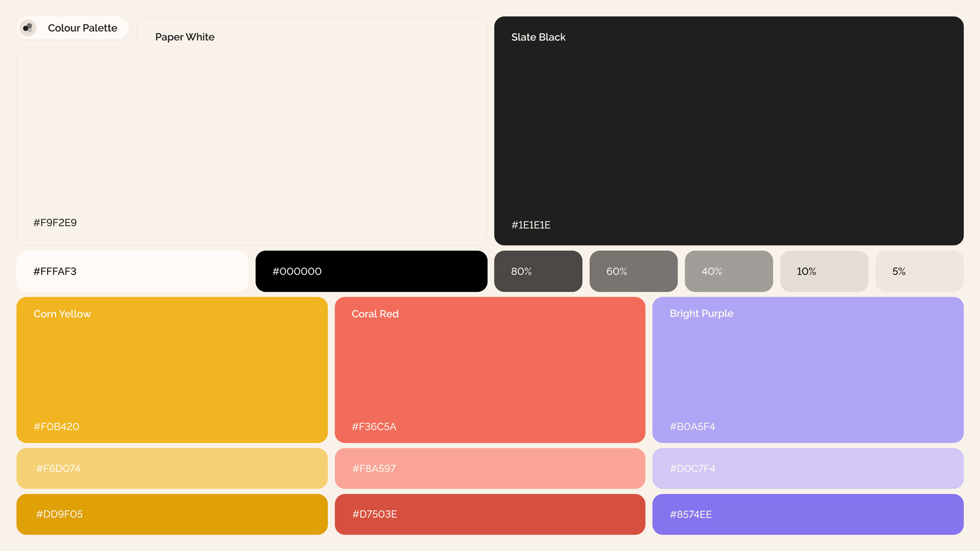Click the Colour Palette title label
This screenshot has width=980, height=551.
point(82,28)
